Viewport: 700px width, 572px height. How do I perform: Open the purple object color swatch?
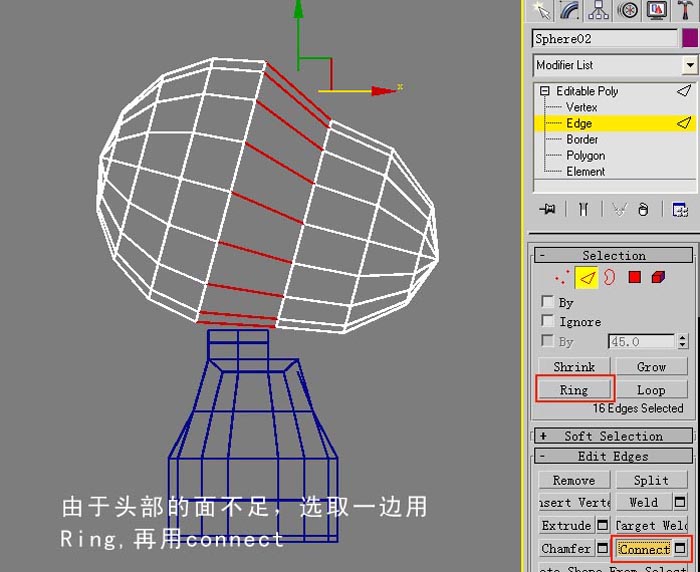(x=690, y=38)
